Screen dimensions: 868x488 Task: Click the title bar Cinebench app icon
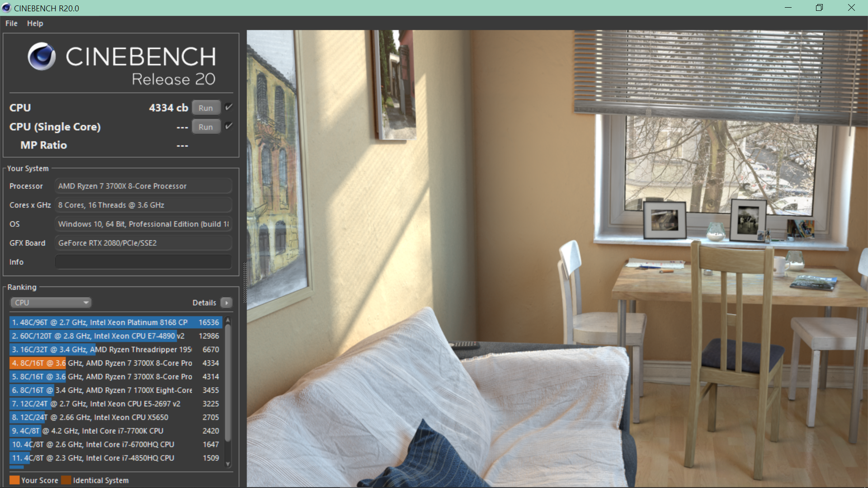pyautogui.click(x=6, y=8)
